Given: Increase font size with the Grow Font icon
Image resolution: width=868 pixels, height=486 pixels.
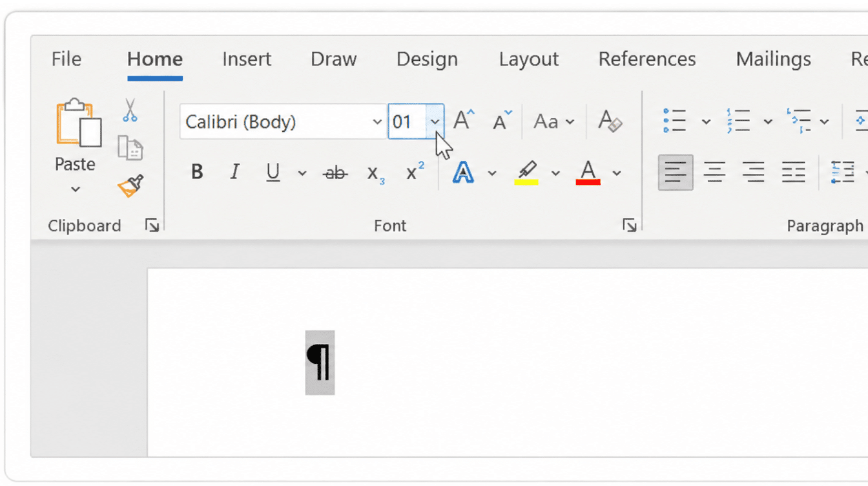Looking at the screenshot, I should coord(463,121).
